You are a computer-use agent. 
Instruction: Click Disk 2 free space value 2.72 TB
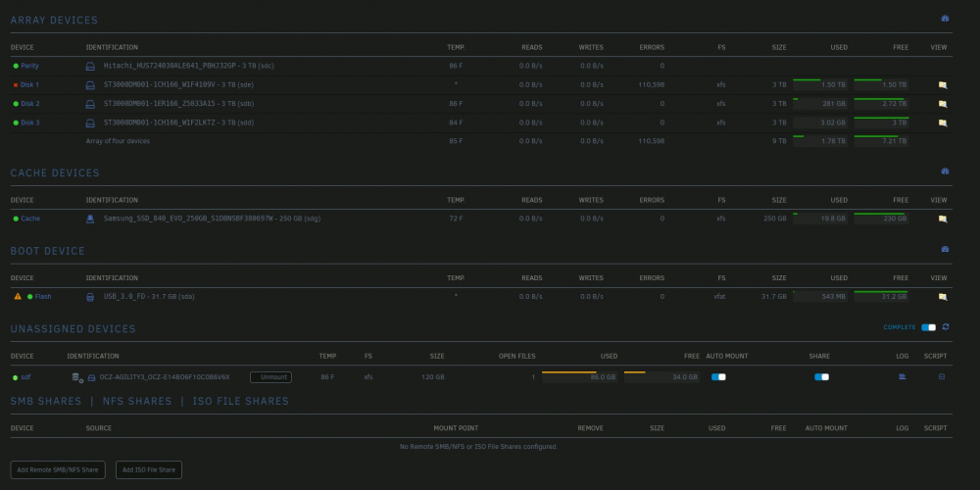[895, 104]
